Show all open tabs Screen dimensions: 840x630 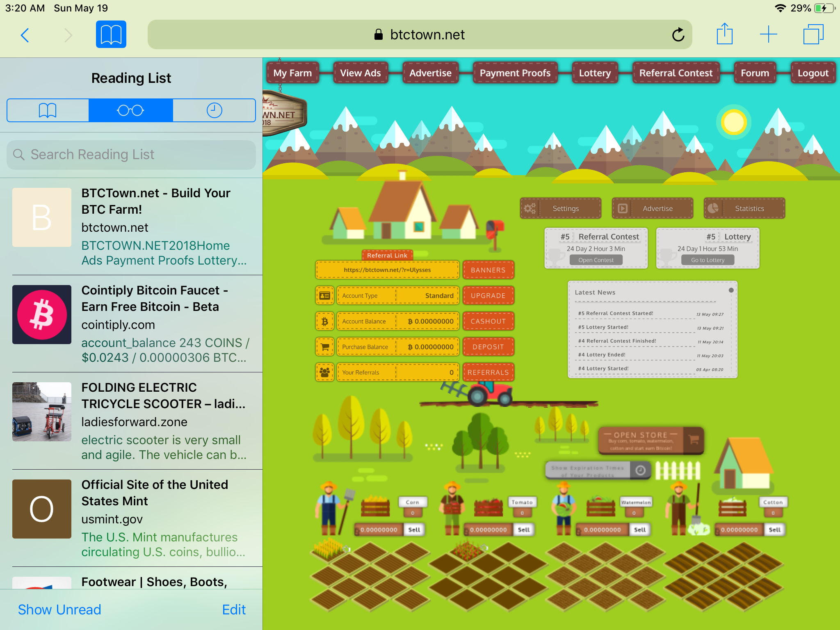[x=813, y=34]
